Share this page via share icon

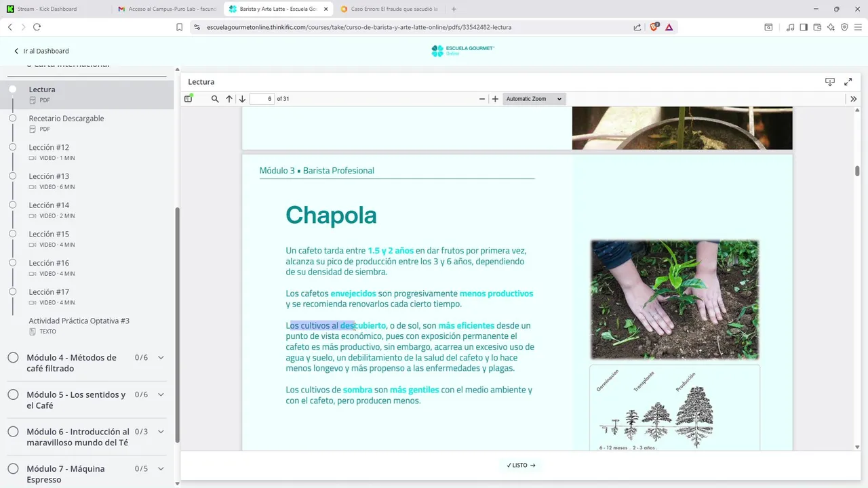637,27
